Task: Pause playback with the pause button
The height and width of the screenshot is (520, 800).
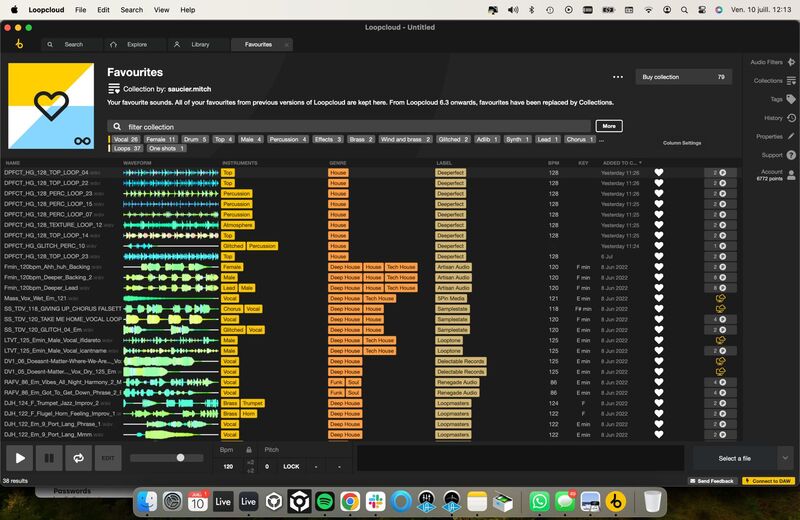Action: pos(49,458)
